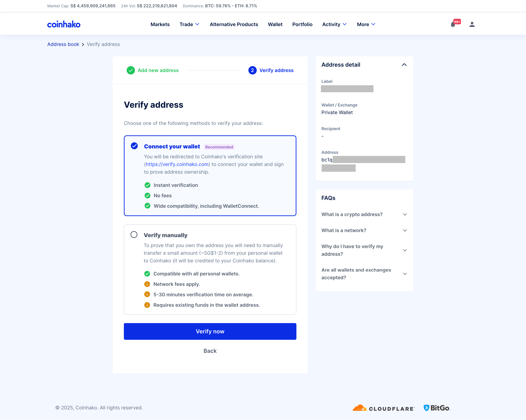Open the Activity dropdown menu
Viewport: 526px width, 420px height.
334,24
